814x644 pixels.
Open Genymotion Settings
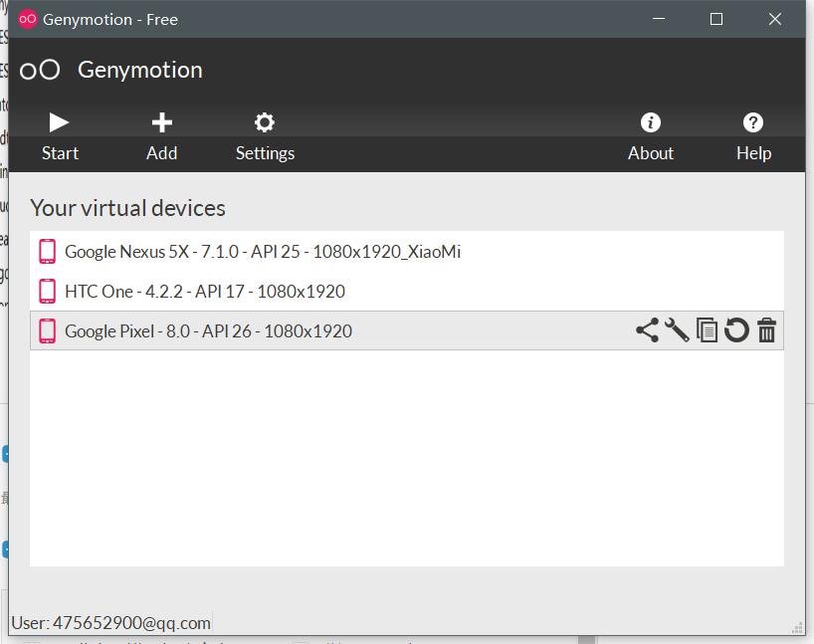coord(265,136)
